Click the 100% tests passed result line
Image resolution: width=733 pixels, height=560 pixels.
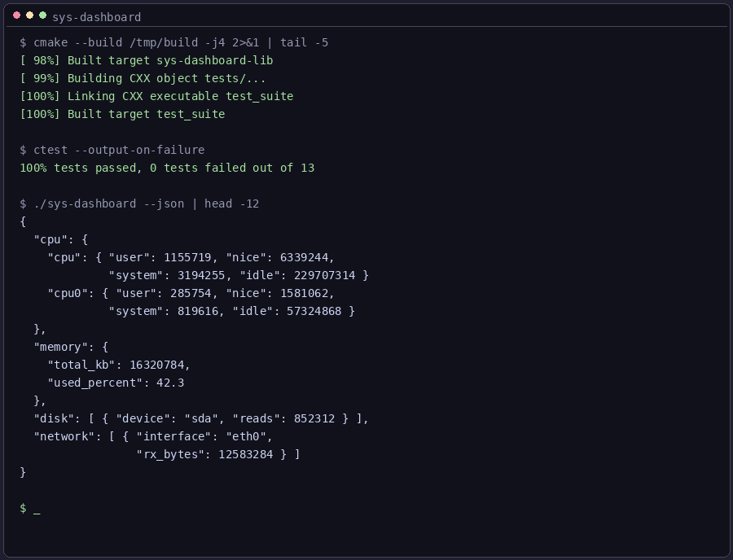pos(167,168)
